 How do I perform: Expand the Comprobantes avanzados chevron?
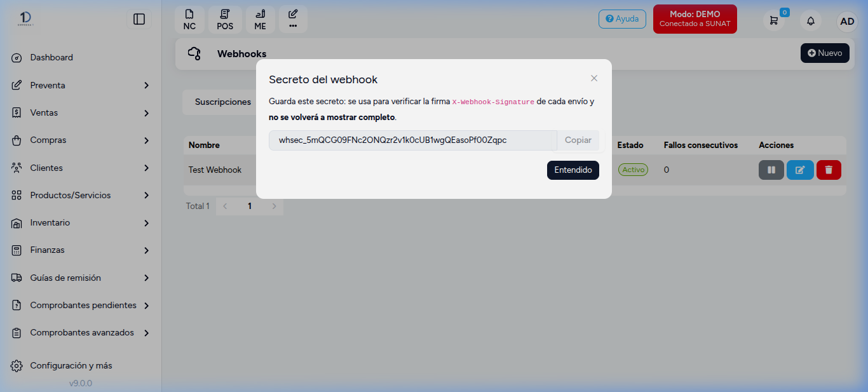(146, 333)
